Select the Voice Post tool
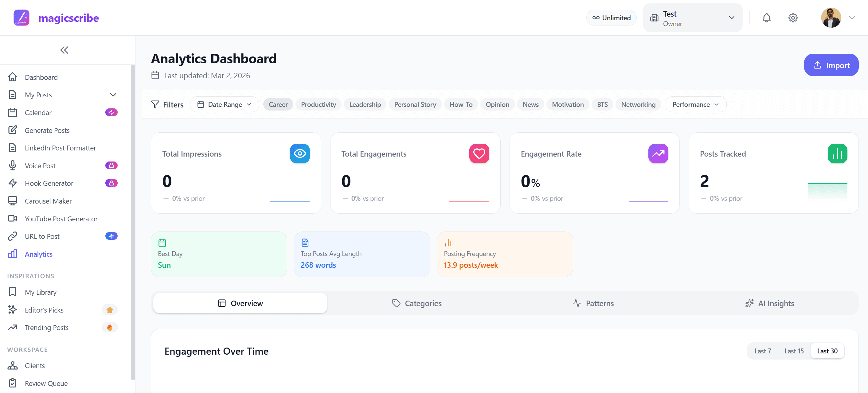 point(40,165)
